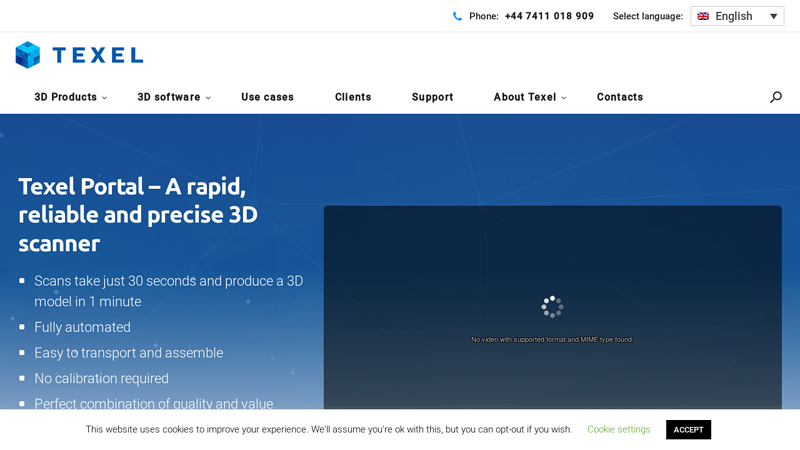Open the search magnifier icon

[776, 97]
